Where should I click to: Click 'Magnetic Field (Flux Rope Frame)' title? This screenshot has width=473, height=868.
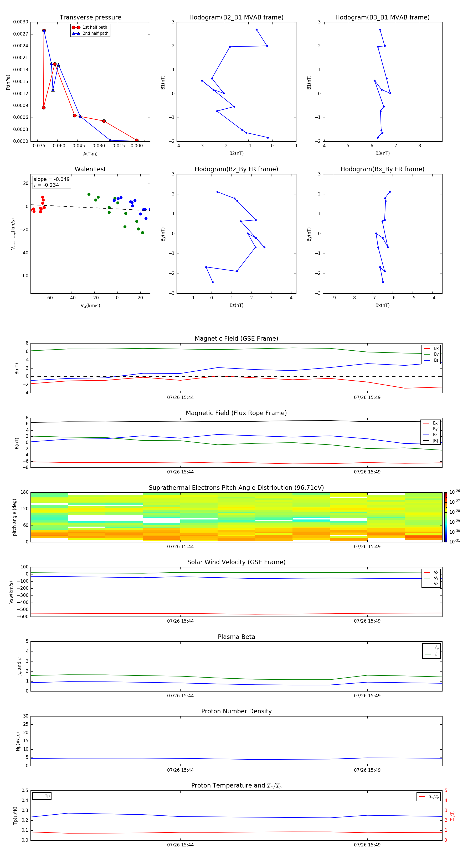236,413
